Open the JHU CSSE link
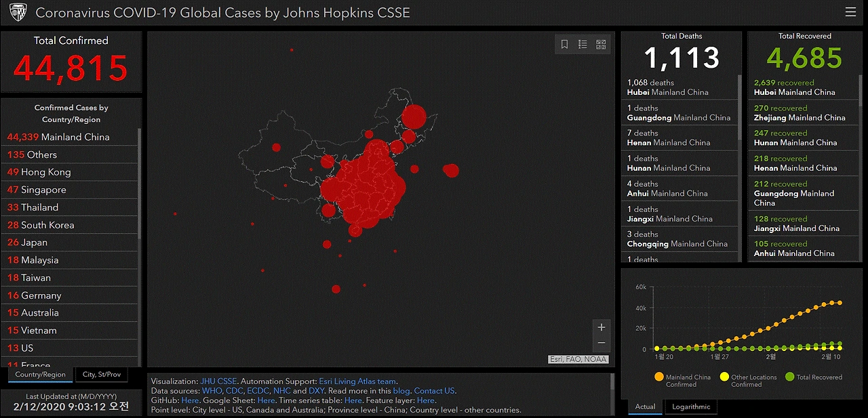The image size is (868, 418). click(x=218, y=381)
